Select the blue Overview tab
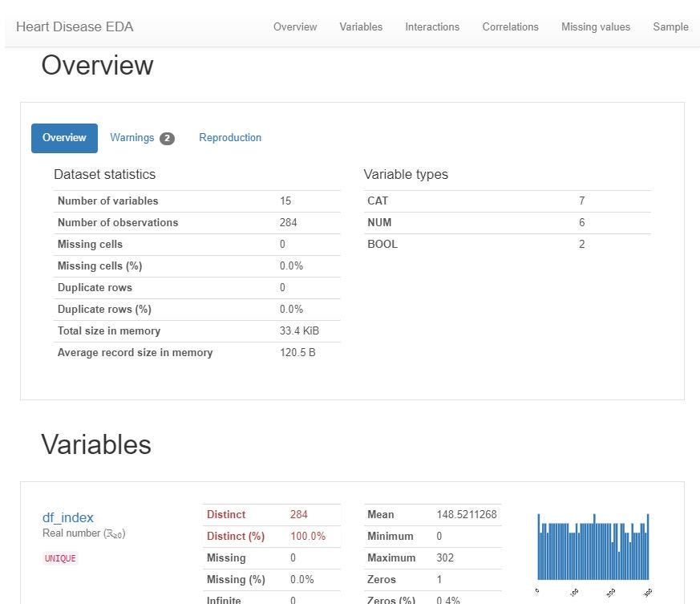Screen dimensions: 700x604 pyautogui.click(x=64, y=138)
